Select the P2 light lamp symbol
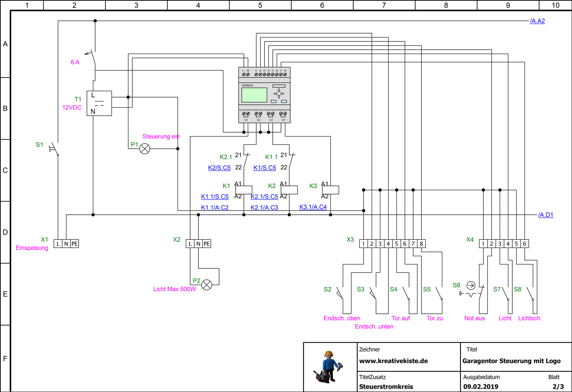572x392 pixels. click(x=207, y=285)
